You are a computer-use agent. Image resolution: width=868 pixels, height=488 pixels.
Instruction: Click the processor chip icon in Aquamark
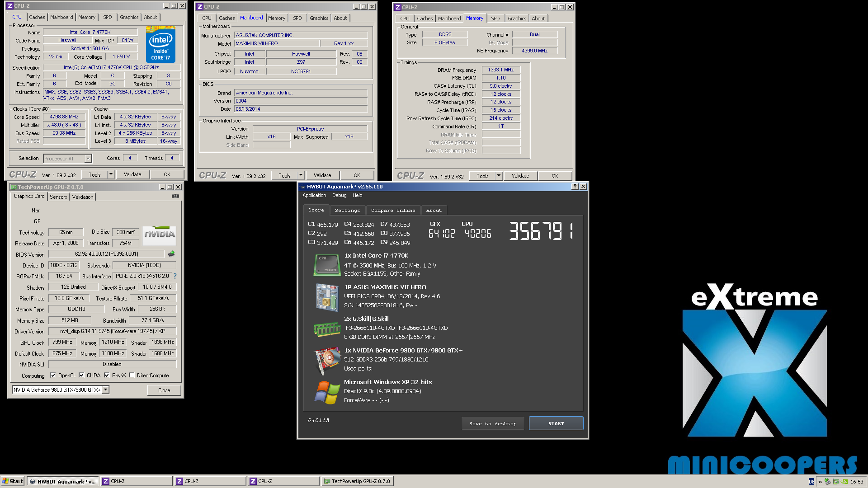tap(327, 265)
